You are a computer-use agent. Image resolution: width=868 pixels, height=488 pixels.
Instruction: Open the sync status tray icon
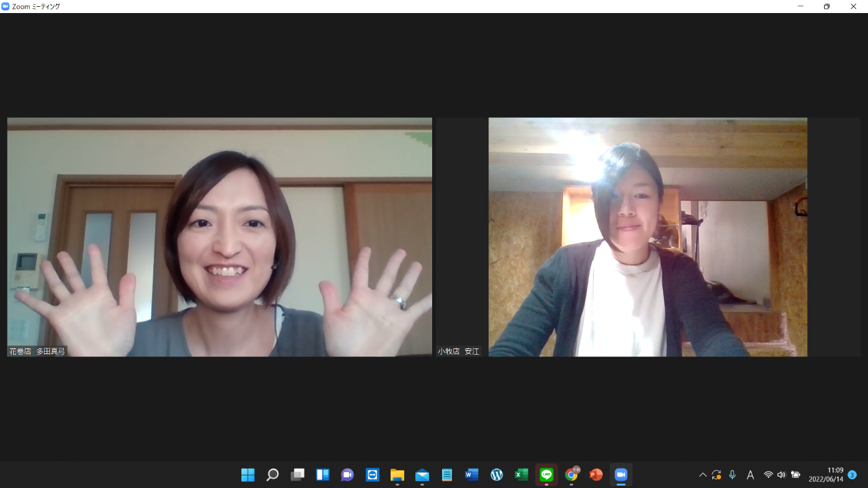click(x=716, y=475)
